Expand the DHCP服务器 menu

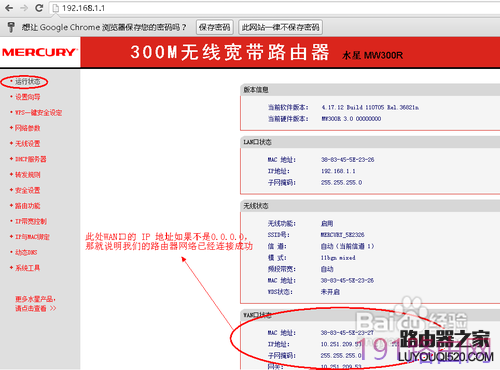tap(30, 159)
